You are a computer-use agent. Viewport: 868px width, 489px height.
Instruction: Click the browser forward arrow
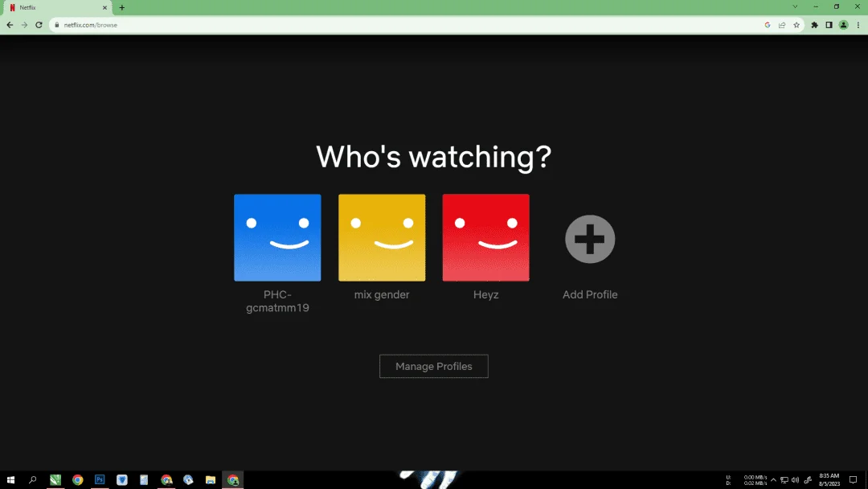[x=24, y=25]
